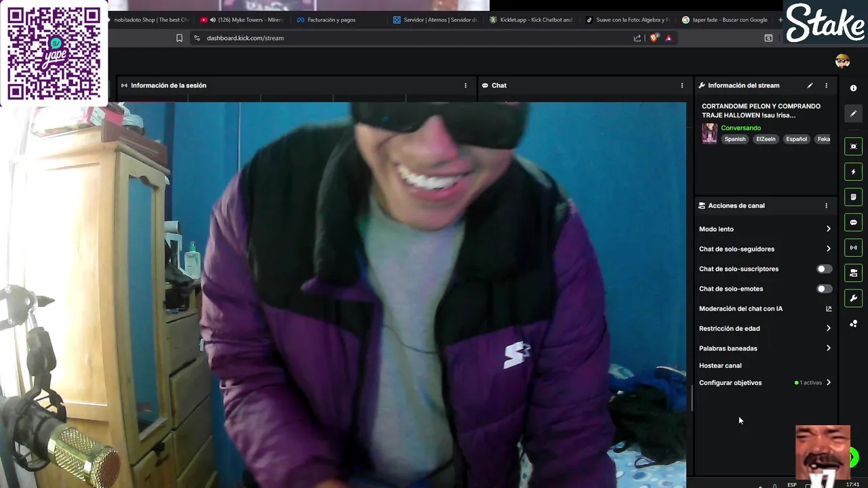Click the stream title text
Viewport: 868px width, 488px height.
click(761, 110)
